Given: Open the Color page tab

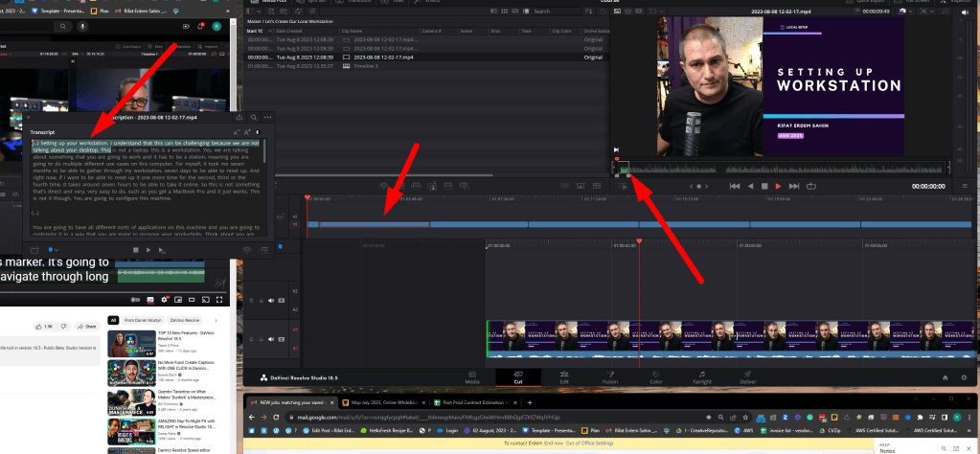Looking at the screenshot, I should [656, 377].
